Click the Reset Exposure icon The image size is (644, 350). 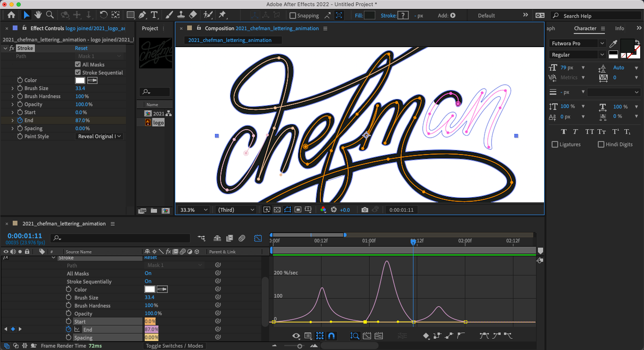[334, 210]
